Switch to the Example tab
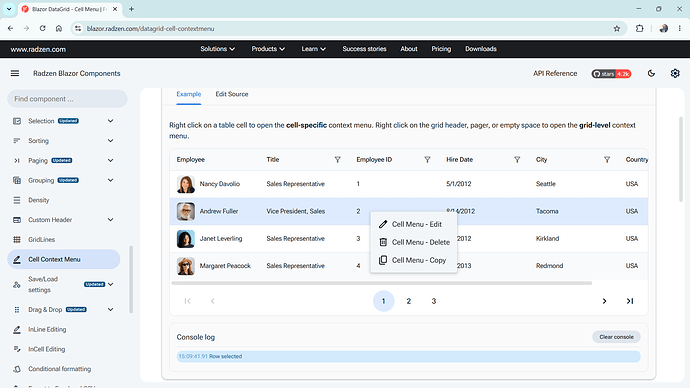This screenshot has width=690, height=388. pyautogui.click(x=189, y=94)
